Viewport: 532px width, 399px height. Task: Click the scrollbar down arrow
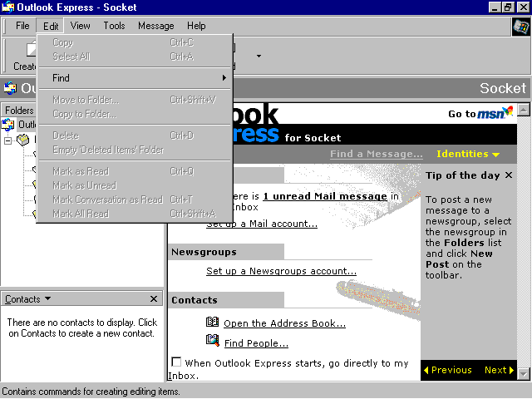coord(524,374)
